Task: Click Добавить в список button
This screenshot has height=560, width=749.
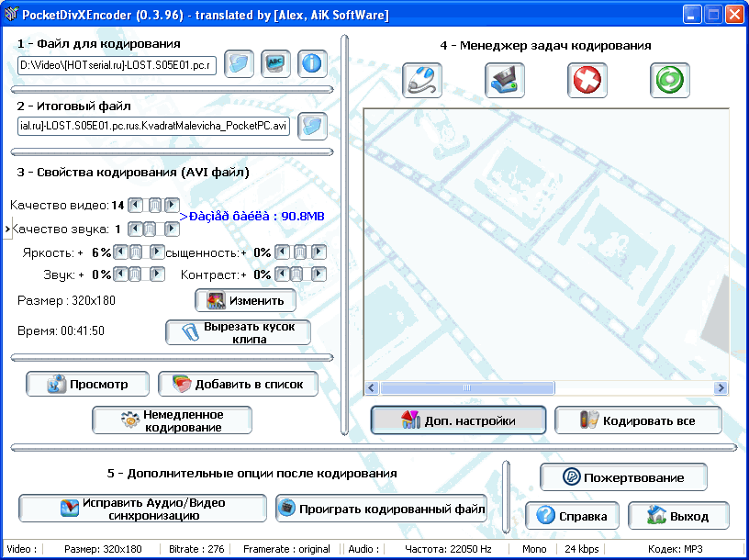Action: coord(238,384)
